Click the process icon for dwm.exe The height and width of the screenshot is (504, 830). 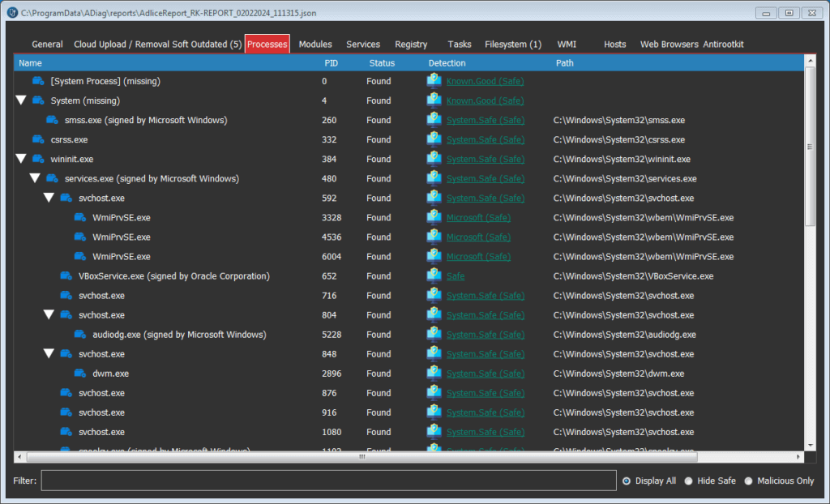(80, 374)
